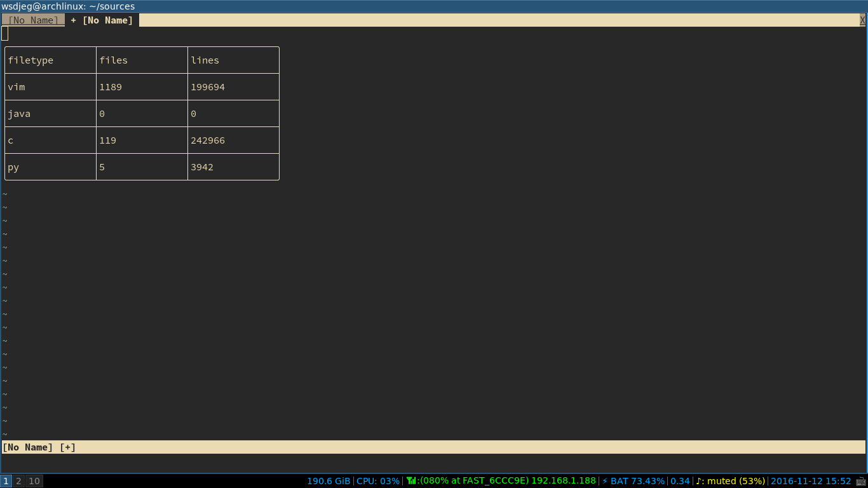Switch to the first [No Name] tab
This screenshot has width=868, height=488.
[33, 20]
